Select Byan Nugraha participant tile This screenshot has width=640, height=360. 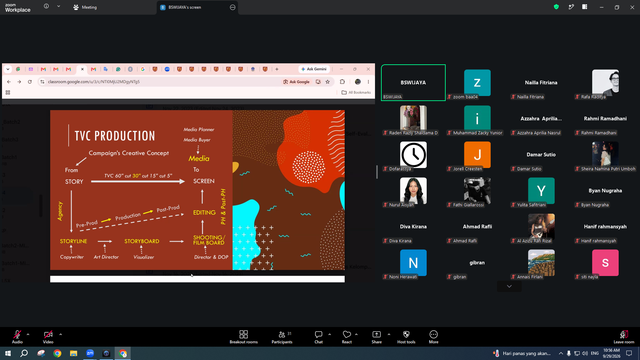tap(605, 191)
